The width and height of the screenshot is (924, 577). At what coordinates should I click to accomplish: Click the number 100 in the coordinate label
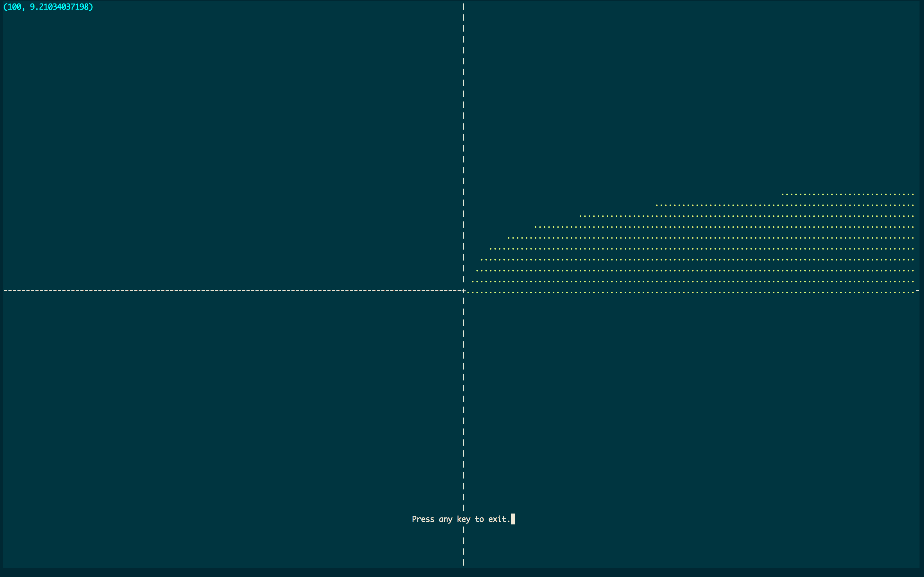[14, 7]
